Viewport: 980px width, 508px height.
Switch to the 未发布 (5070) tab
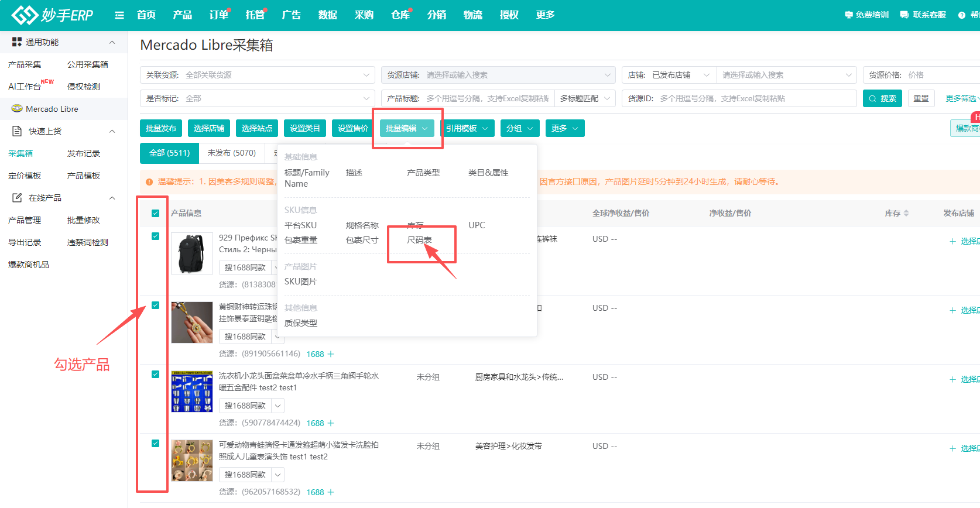[x=232, y=153]
